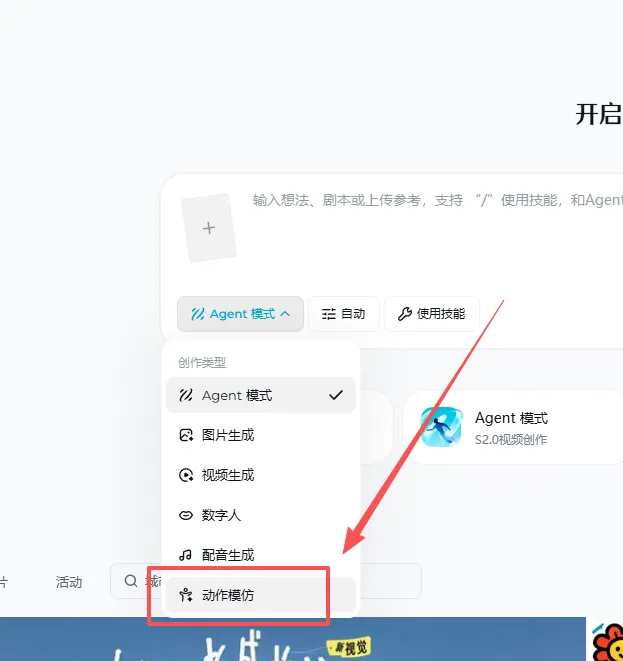The width and height of the screenshot is (623, 661).
Task: Click the sliders icon beside 自动
Action: tap(329, 314)
